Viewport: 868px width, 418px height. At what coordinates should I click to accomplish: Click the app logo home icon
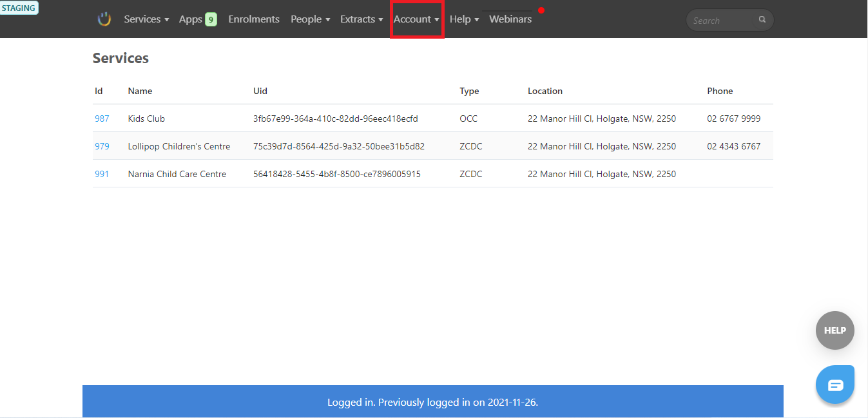click(104, 19)
